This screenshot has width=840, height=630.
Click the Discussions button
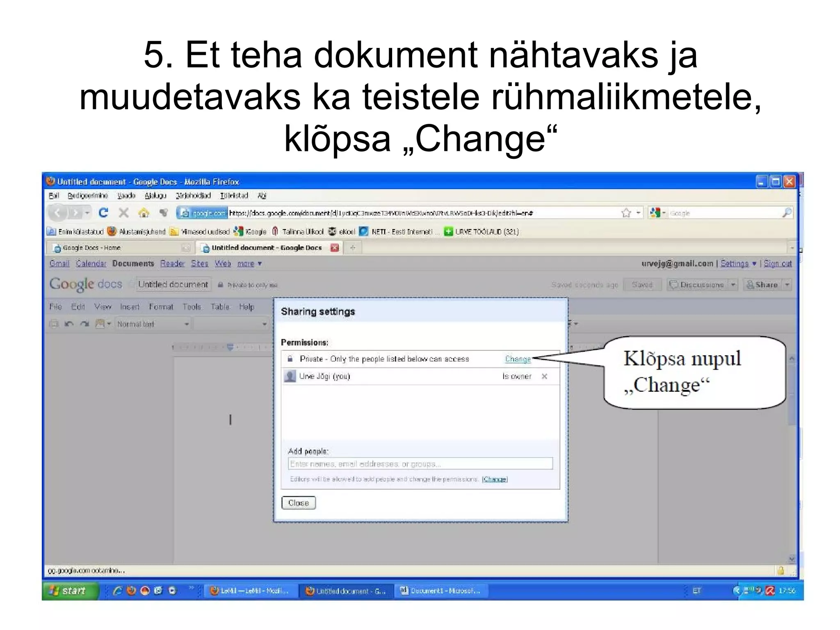697,285
